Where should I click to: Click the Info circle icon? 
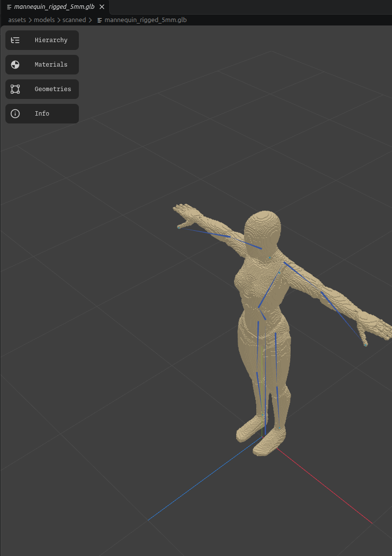click(x=15, y=114)
